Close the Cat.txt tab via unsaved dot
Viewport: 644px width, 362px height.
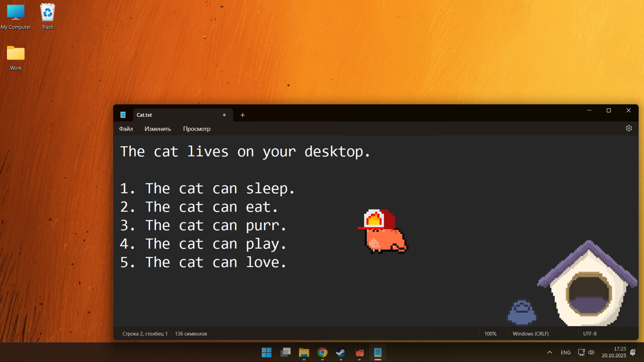point(224,115)
